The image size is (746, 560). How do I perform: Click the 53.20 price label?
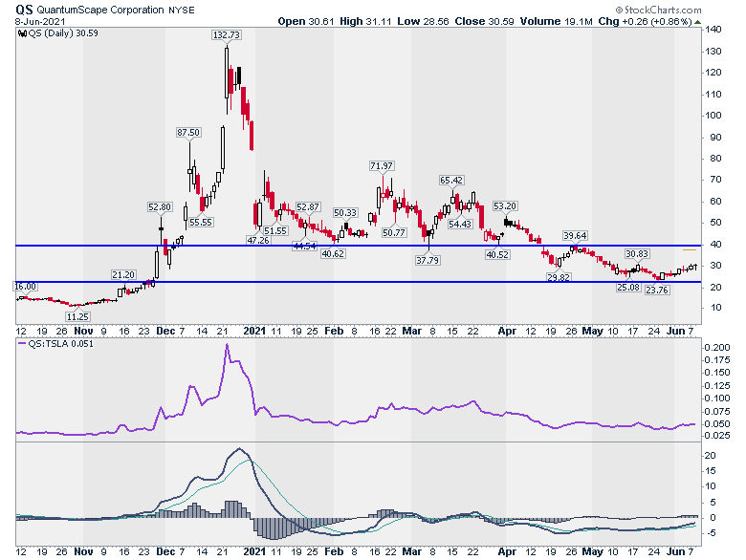[505, 206]
